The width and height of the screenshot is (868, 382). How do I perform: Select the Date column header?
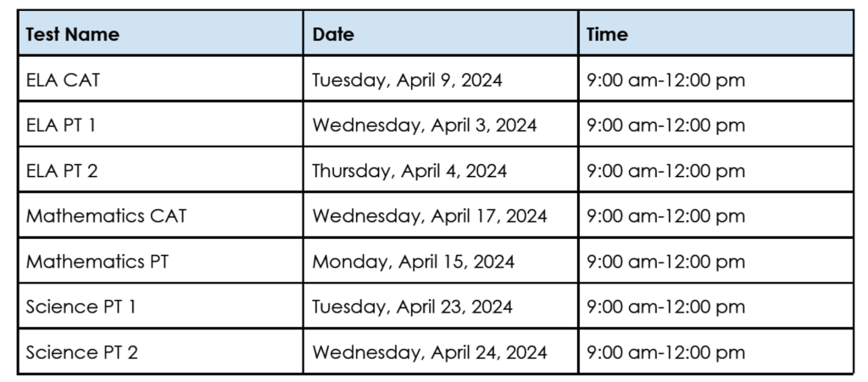click(x=333, y=35)
